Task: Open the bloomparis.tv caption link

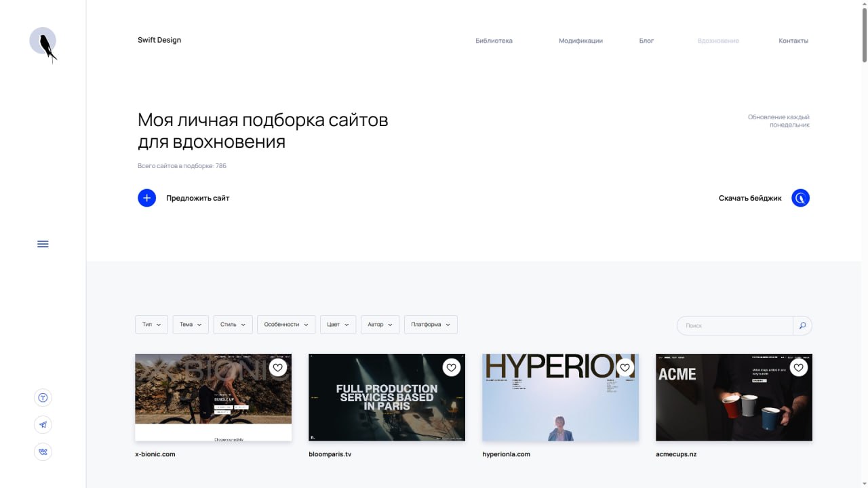Action: (330, 454)
